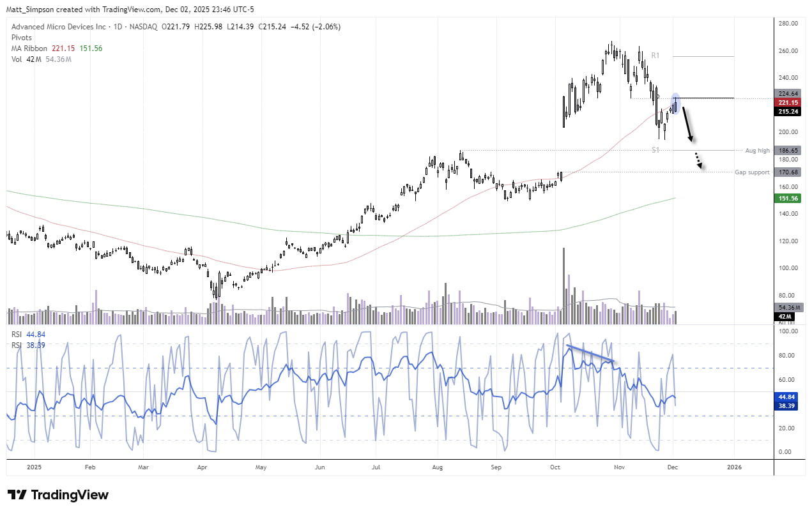Select the red 221.15 price badge
Screen dimensions: 812x514
(788, 102)
